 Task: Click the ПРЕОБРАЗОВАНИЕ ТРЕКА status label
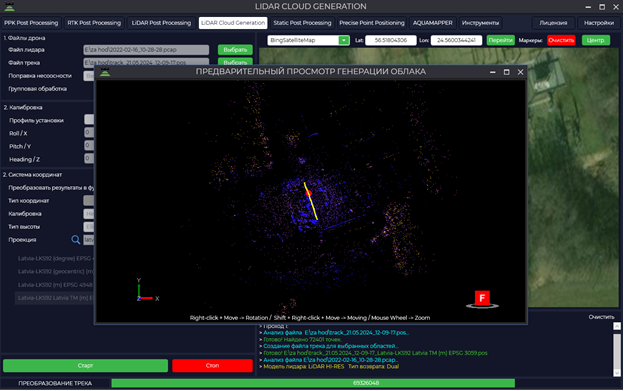click(x=55, y=383)
